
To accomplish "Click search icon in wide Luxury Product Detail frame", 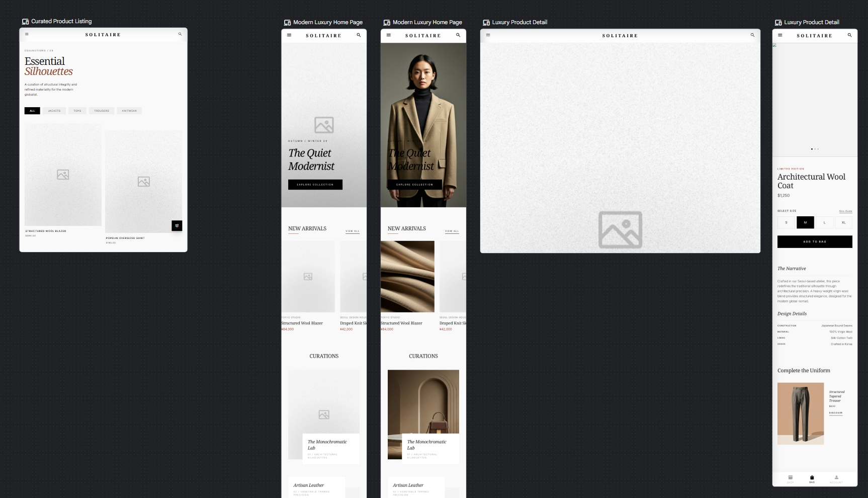I will pyautogui.click(x=752, y=35).
